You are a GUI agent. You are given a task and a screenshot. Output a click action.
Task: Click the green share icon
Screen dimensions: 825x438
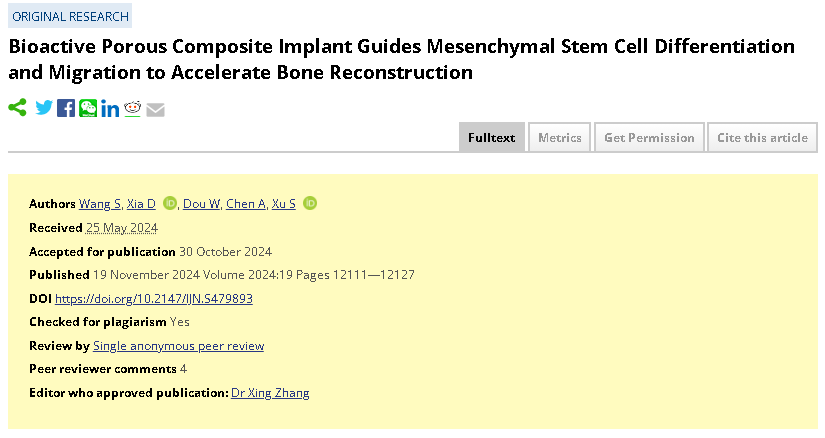17,107
